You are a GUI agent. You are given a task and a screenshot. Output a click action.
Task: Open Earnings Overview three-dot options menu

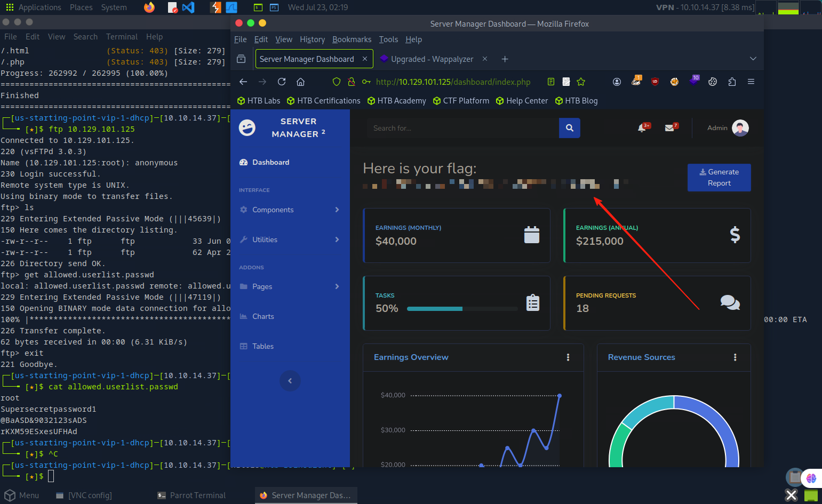click(x=568, y=357)
